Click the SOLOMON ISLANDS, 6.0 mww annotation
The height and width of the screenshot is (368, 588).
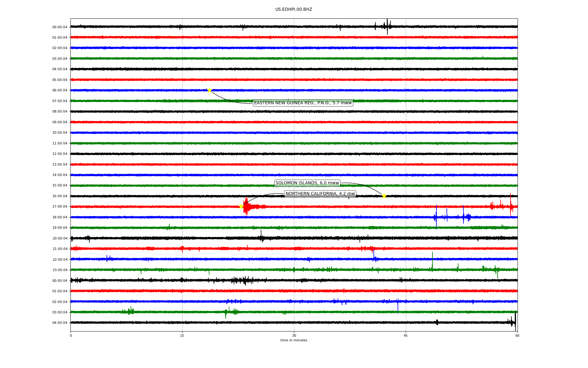tap(307, 183)
